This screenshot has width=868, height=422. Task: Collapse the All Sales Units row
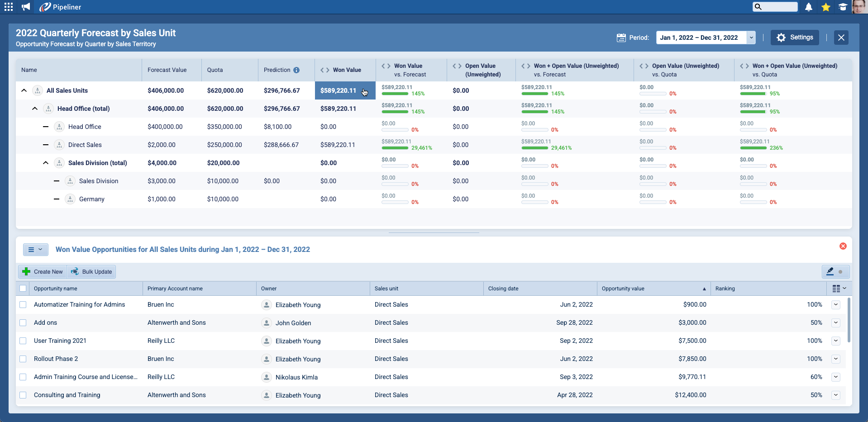[x=24, y=90]
